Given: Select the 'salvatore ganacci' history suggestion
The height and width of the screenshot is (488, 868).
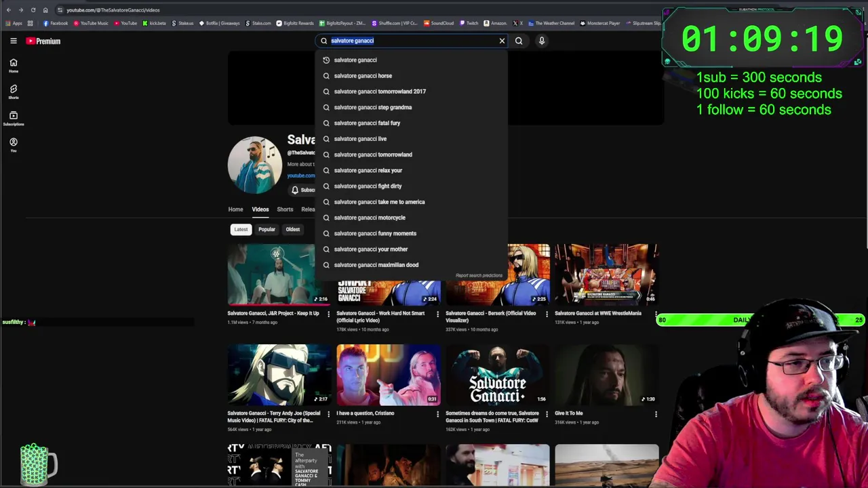Looking at the screenshot, I should (x=412, y=60).
